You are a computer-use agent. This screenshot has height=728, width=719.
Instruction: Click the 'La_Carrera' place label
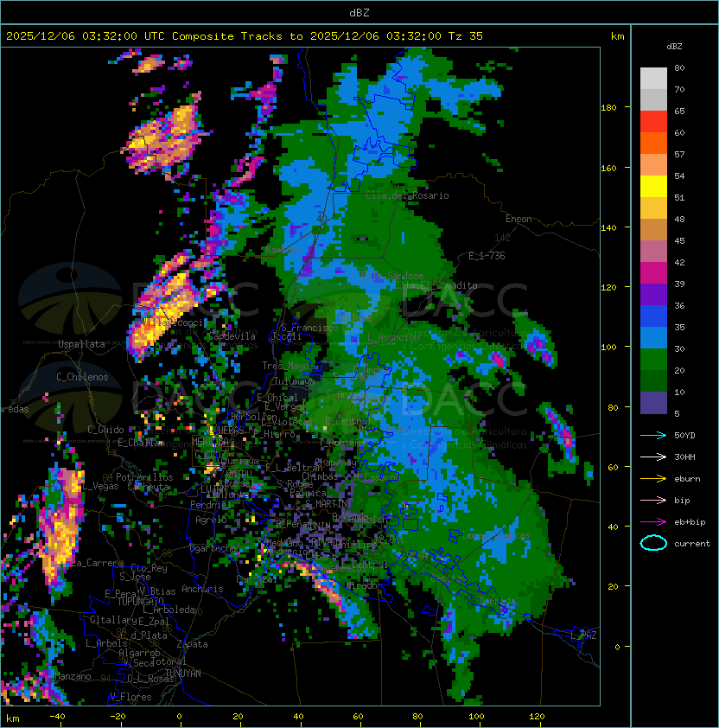[98, 563]
